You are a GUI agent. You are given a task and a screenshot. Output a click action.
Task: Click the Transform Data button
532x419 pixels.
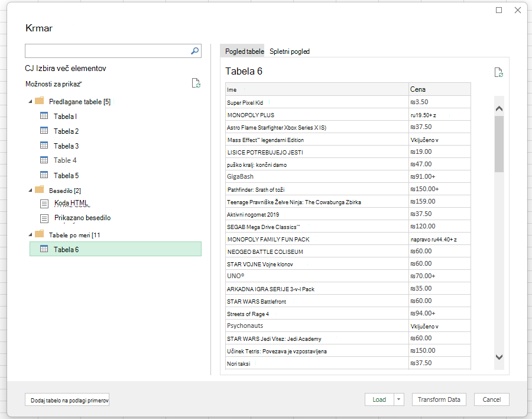click(439, 399)
